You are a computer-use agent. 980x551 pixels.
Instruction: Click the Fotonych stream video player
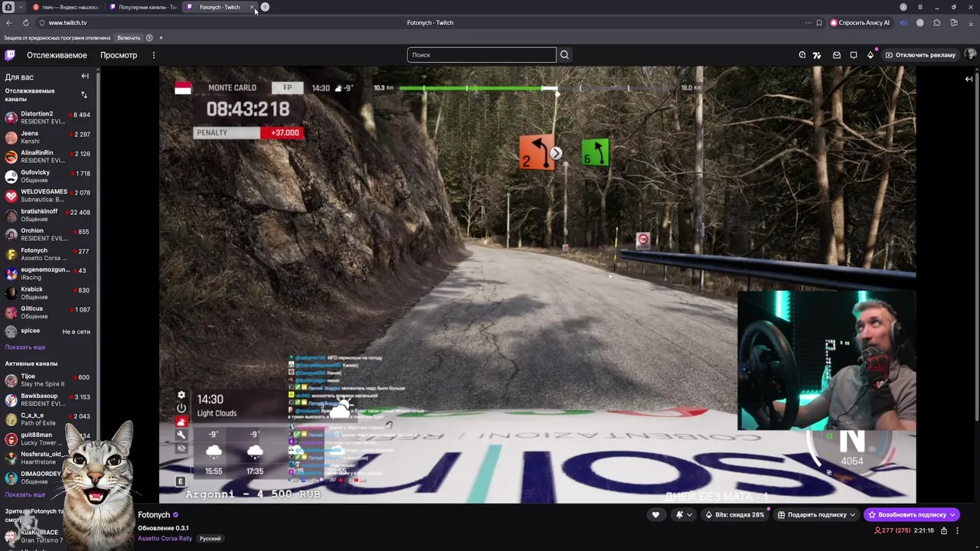pos(537,285)
